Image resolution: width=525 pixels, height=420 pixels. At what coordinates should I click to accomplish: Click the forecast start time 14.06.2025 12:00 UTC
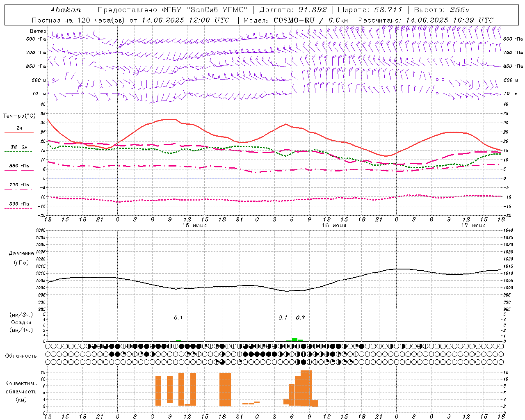pyautogui.click(x=185, y=20)
